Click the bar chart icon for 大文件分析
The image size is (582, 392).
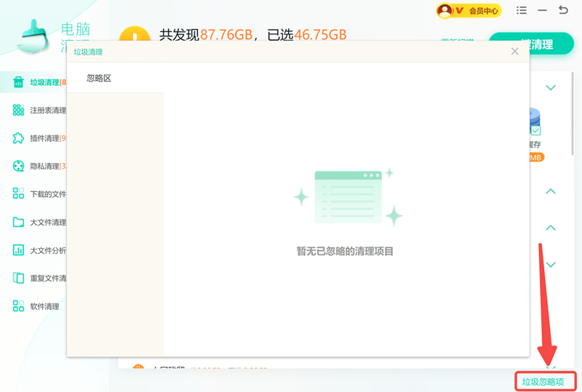pos(18,250)
